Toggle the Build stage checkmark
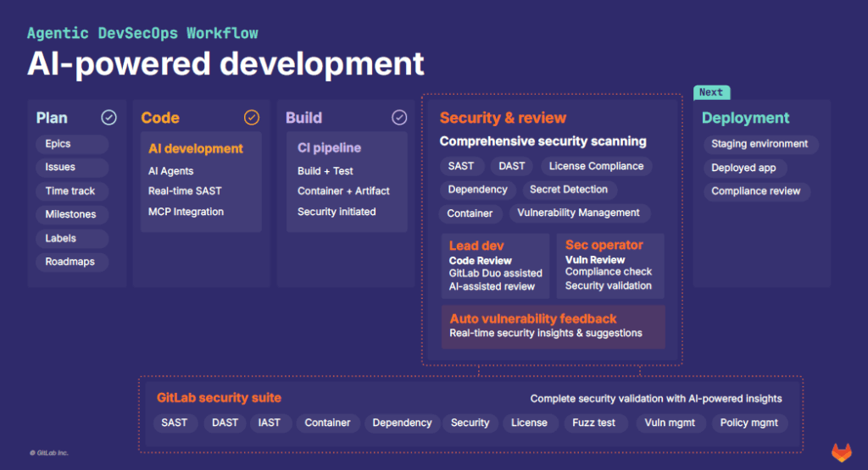 (x=399, y=118)
